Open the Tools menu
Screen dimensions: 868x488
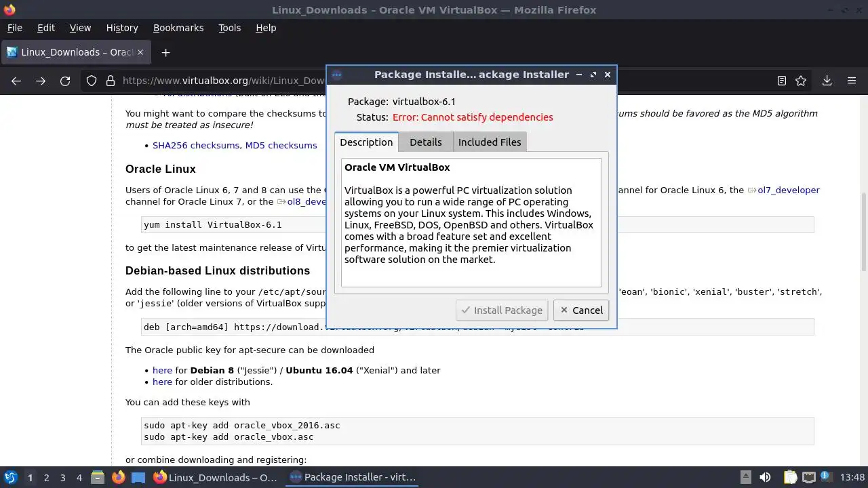[229, 28]
